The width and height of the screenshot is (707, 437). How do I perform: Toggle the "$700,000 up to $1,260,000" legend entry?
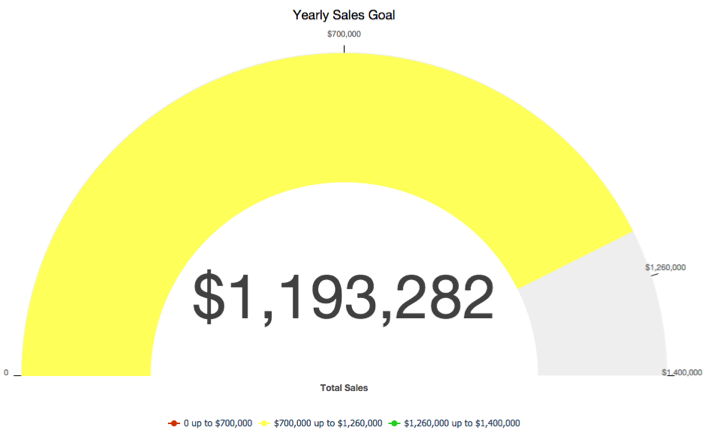(320, 423)
